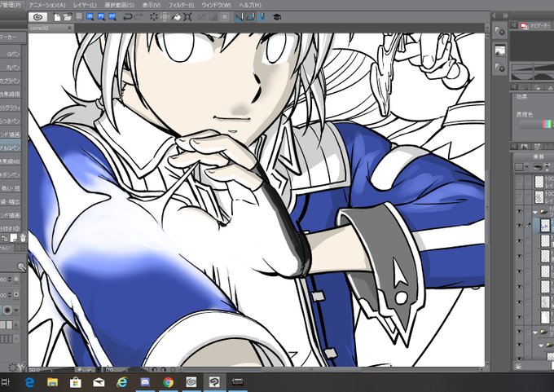Screen dimensions: 554x392
Task: Open the 表示(V) menu
Action: click(x=152, y=5)
